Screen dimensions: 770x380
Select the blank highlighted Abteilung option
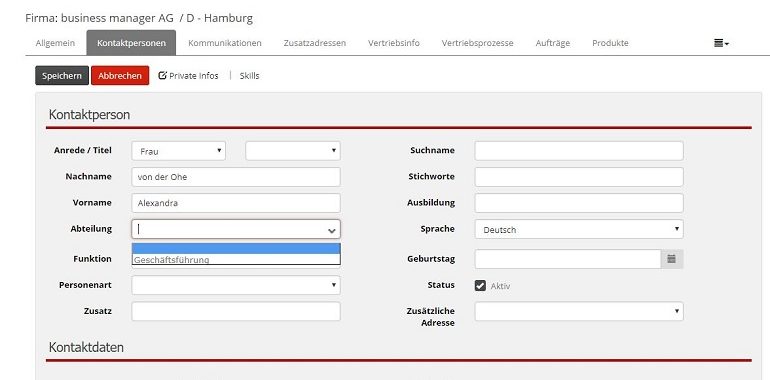click(x=236, y=248)
